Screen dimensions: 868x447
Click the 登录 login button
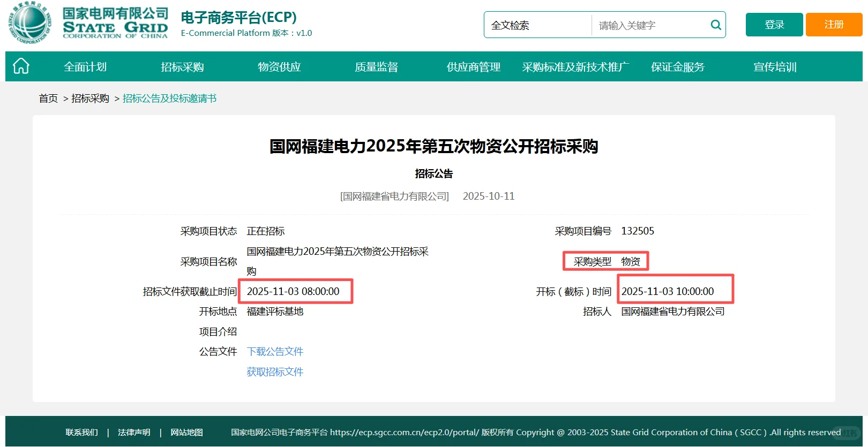coord(774,25)
